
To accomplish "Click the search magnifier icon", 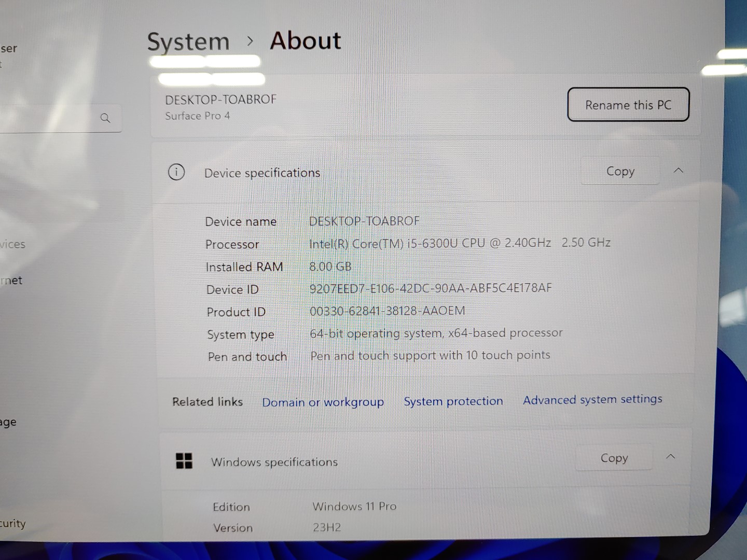I will 105,118.
